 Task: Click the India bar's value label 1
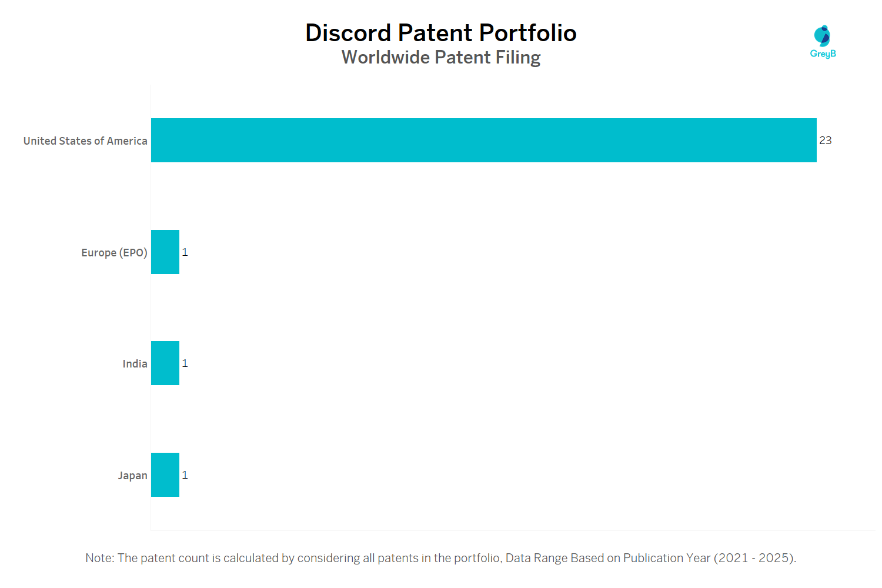coord(185,363)
